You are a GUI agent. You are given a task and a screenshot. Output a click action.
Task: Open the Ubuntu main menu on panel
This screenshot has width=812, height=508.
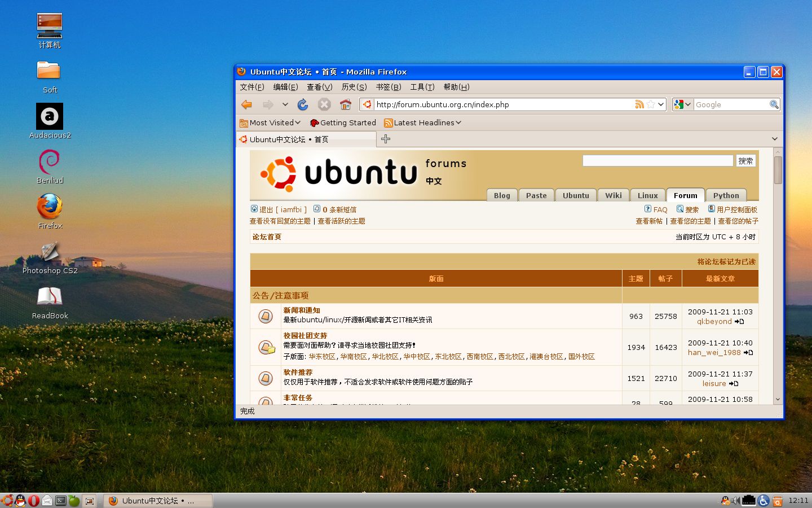[x=7, y=501]
